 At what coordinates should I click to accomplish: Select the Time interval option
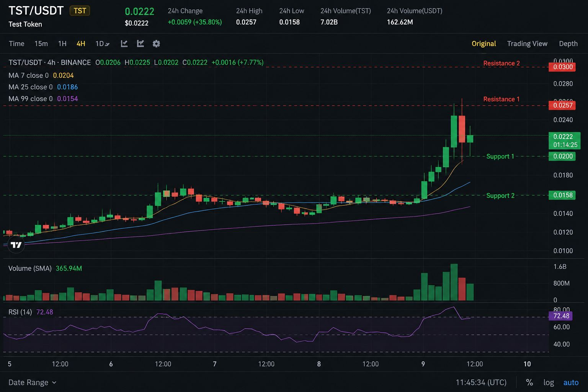click(x=16, y=44)
